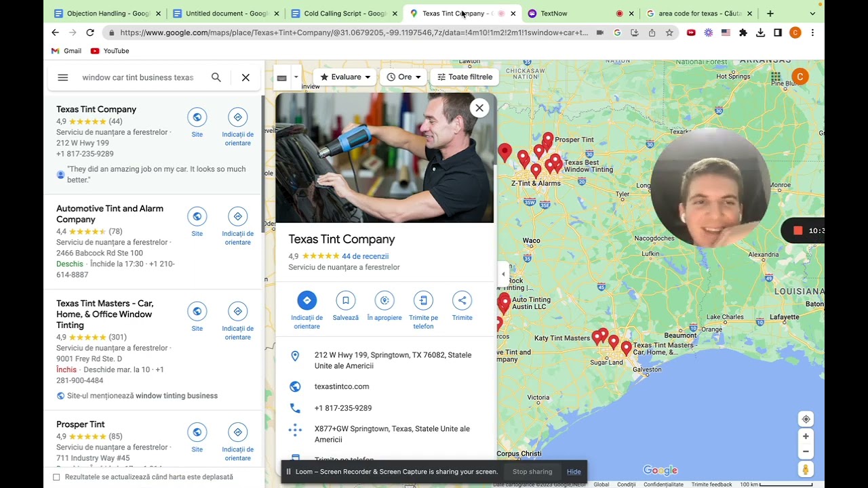The width and height of the screenshot is (868, 488).
Task: Click the Google account avatar on map
Action: (x=800, y=77)
